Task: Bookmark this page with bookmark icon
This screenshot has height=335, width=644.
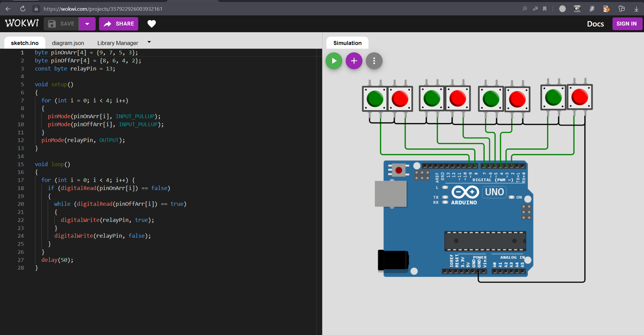Action: [545, 9]
